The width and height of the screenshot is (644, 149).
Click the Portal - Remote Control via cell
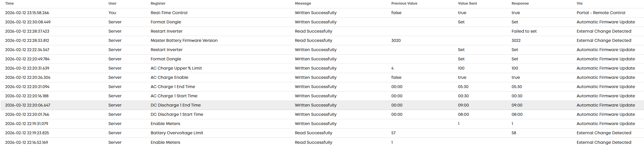[601, 13]
